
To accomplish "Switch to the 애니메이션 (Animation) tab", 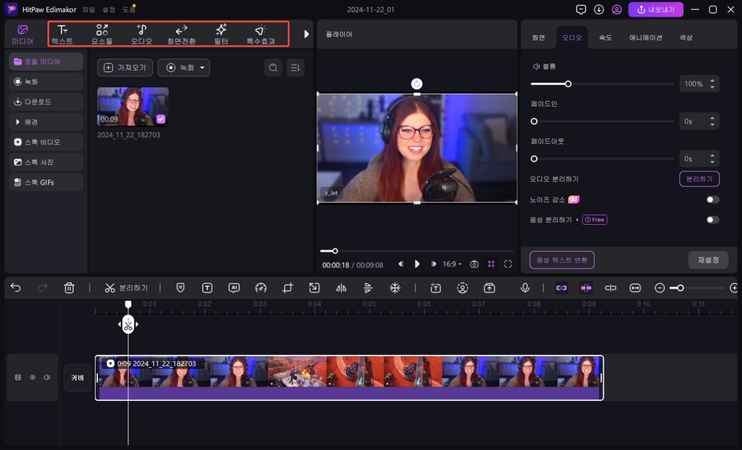I will click(x=644, y=37).
